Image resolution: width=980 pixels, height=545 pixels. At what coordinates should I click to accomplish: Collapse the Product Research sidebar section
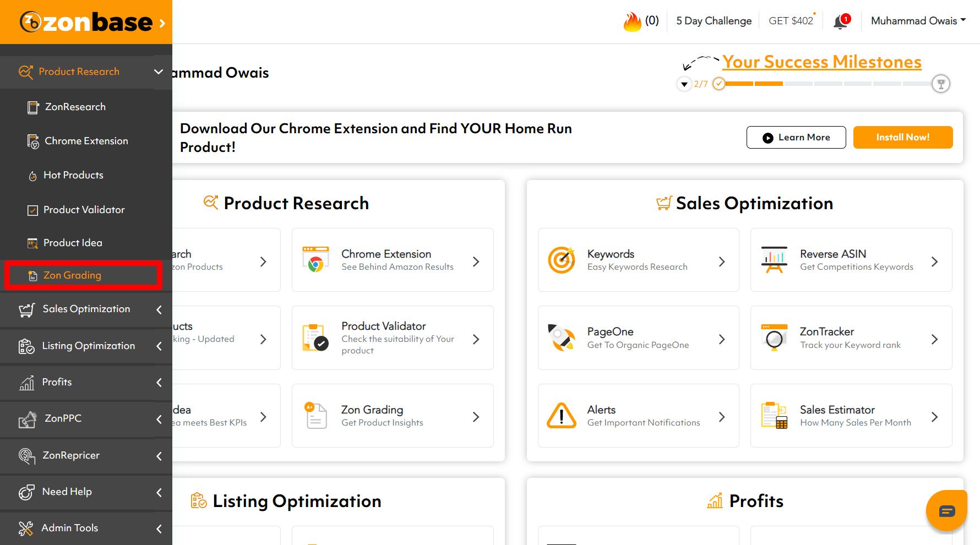[x=159, y=72]
